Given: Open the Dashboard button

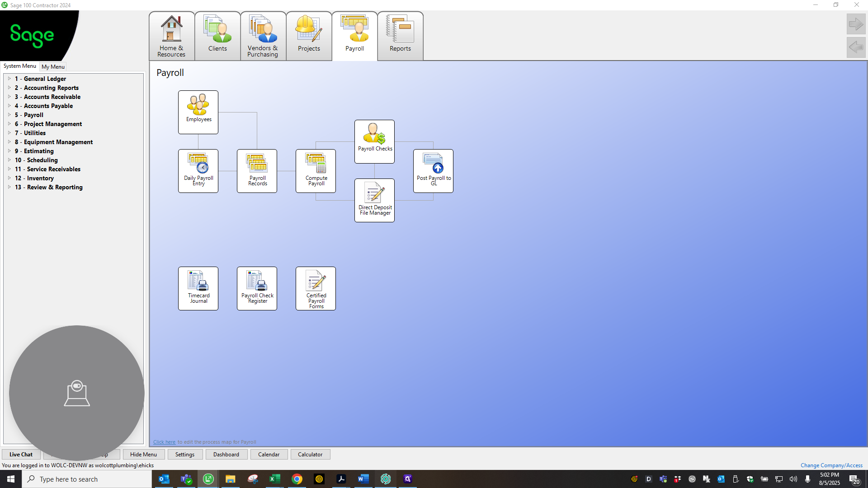Looking at the screenshot, I should [x=226, y=455].
